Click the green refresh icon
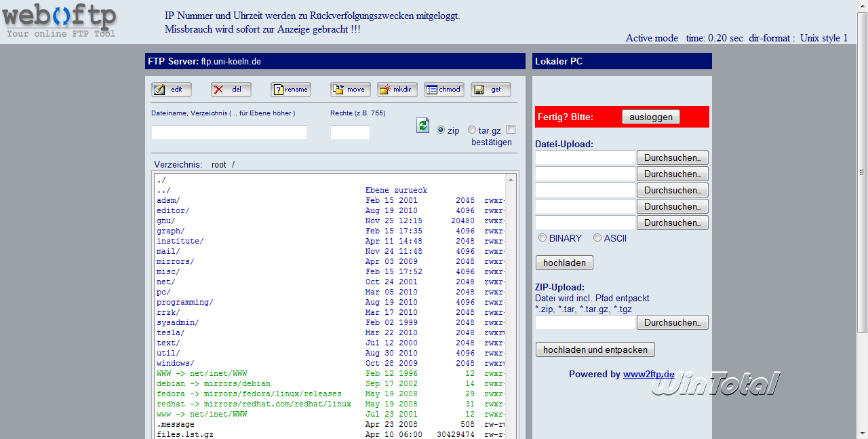Image resolution: width=868 pixels, height=439 pixels. 422,126
